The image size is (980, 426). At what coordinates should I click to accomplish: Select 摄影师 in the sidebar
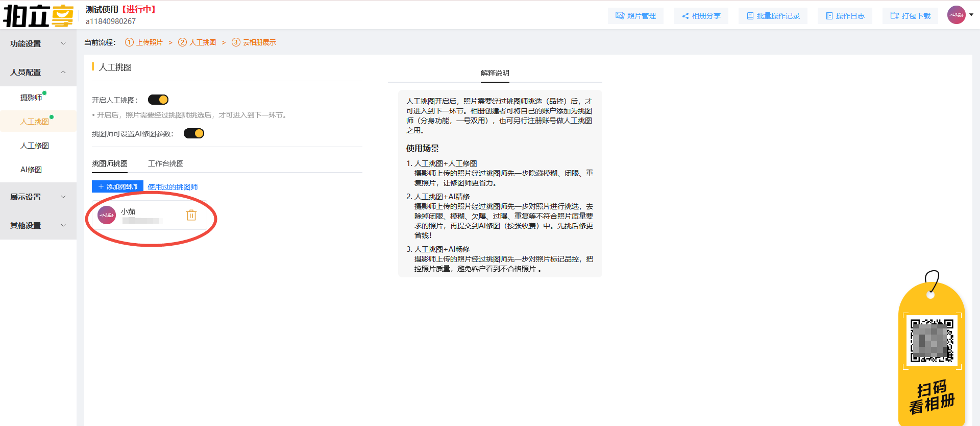31,98
